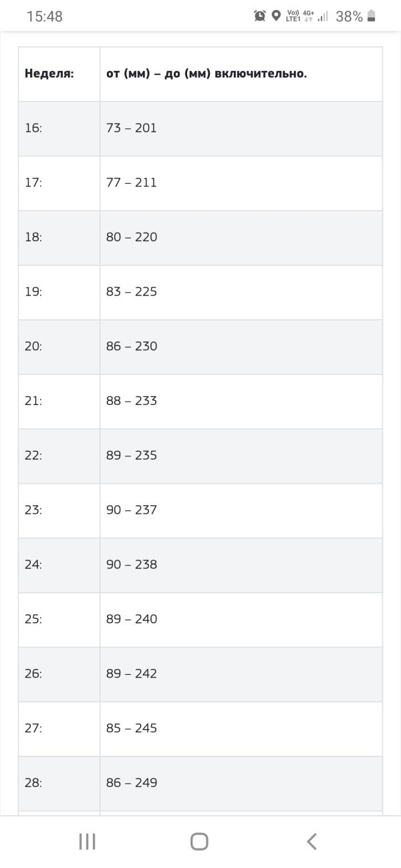Tap the alarm clock status icon
This screenshot has width=401, height=868.
[x=260, y=16]
